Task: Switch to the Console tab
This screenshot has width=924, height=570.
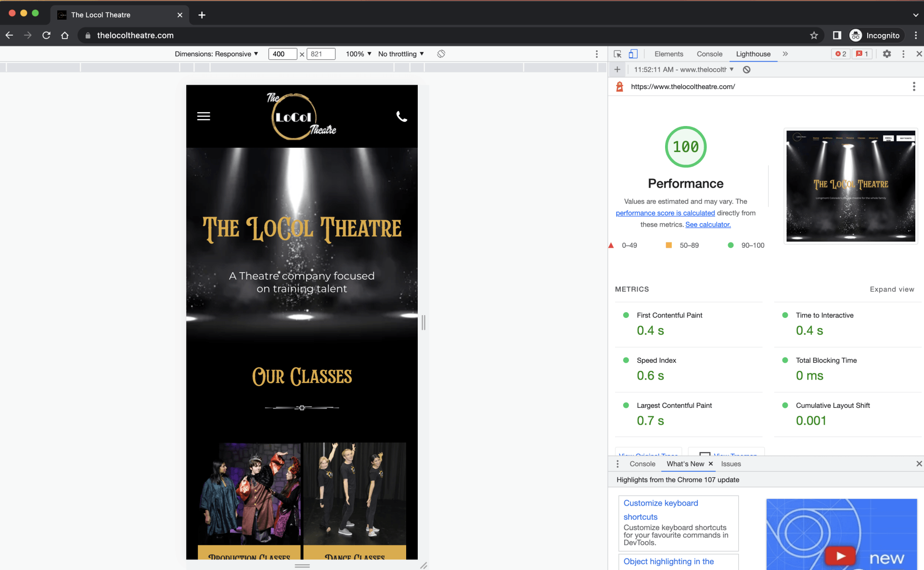Action: click(x=709, y=54)
